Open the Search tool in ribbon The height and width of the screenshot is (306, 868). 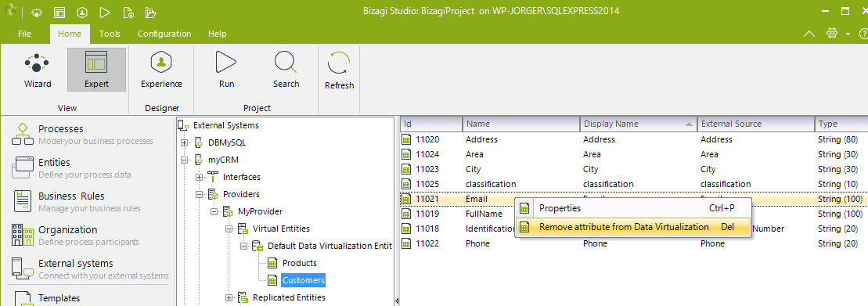click(x=286, y=70)
